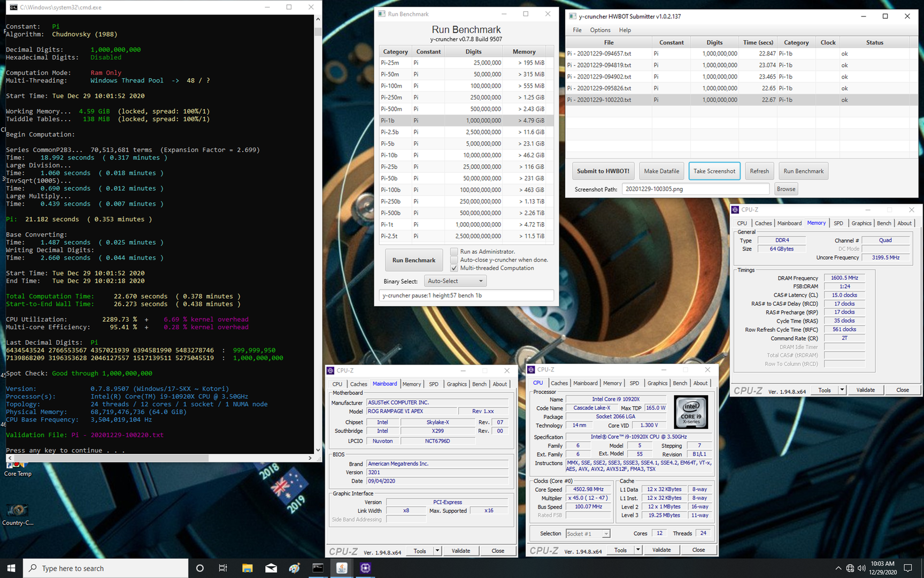The image size is (924, 578).
Task: Click Validate in CPU-Z Mainboard window
Action: (x=461, y=551)
